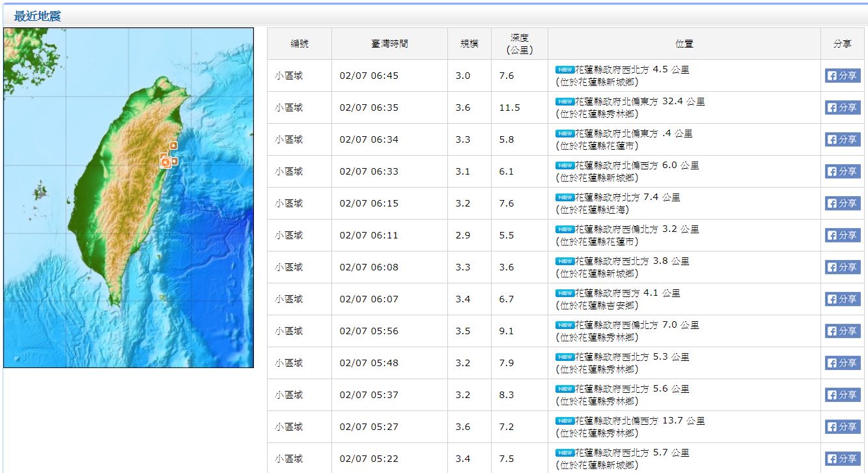This screenshot has height=473, width=868.
Task: Share the 02/07 05:27 earthquake entry
Action: pyautogui.click(x=843, y=427)
